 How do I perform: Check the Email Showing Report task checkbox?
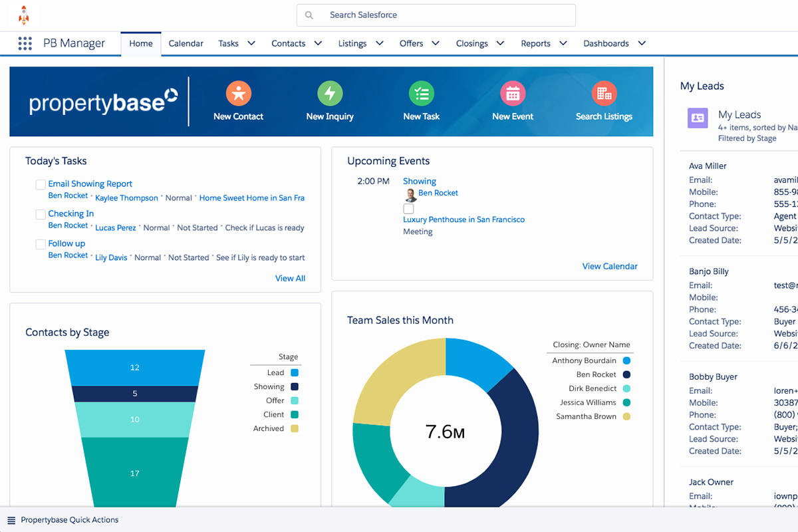[x=41, y=185]
